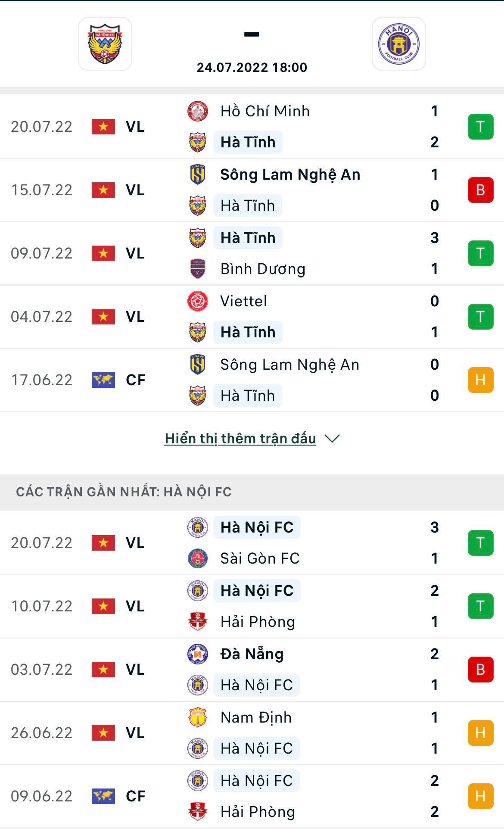Click the Đà Nẵng team logo
The height and width of the screenshot is (829, 504).
pos(198,654)
